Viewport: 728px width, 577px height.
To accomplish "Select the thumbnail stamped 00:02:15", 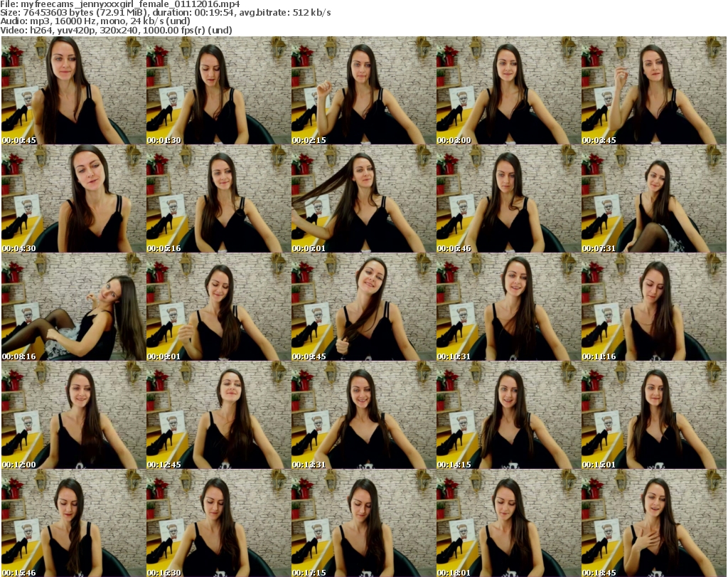I will pyautogui.click(x=363, y=90).
